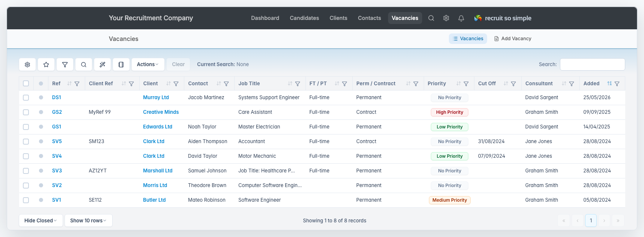Filter the Job Title column
Screen dimensions: 644x237
coord(298,84)
